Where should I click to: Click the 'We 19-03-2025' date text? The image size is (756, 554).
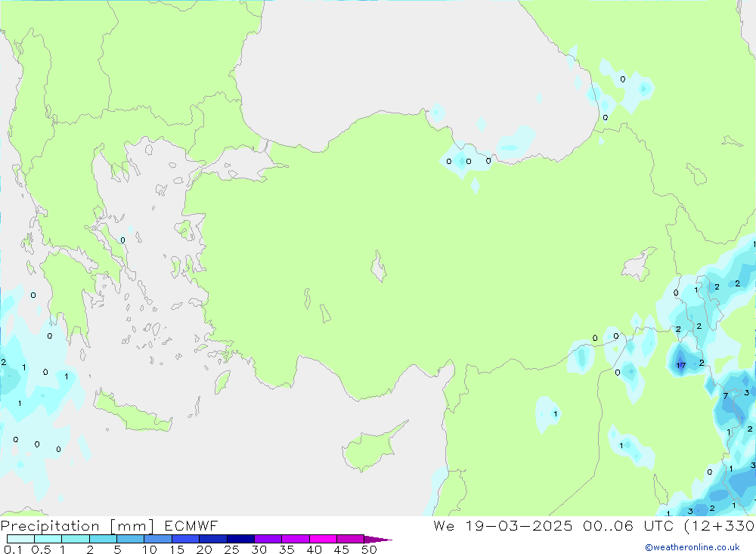coord(503,525)
